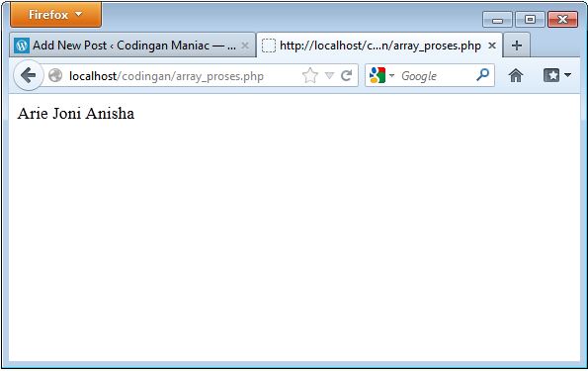Open the orange Firefox menu button

(55, 15)
